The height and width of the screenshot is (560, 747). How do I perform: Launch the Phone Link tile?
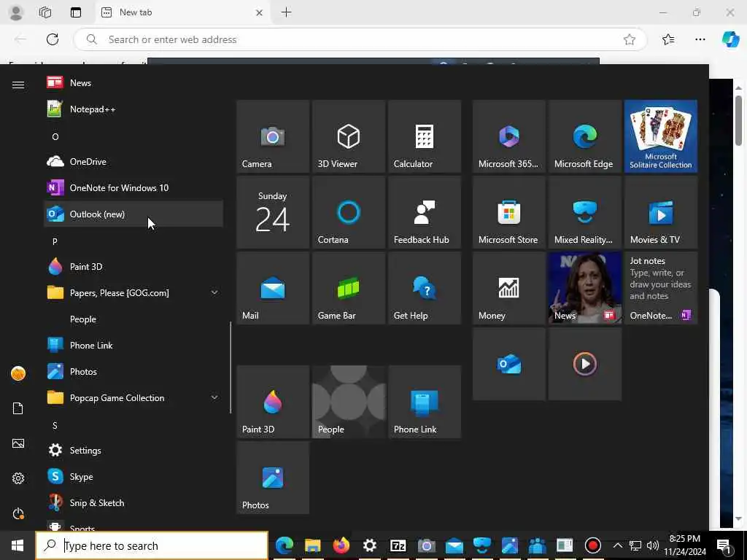coord(425,402)
